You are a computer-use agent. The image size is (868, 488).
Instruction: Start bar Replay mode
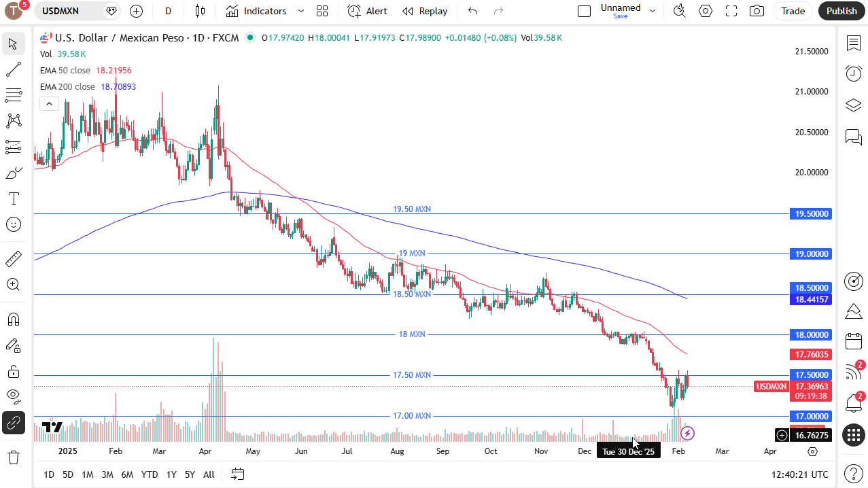coord(425,11)
